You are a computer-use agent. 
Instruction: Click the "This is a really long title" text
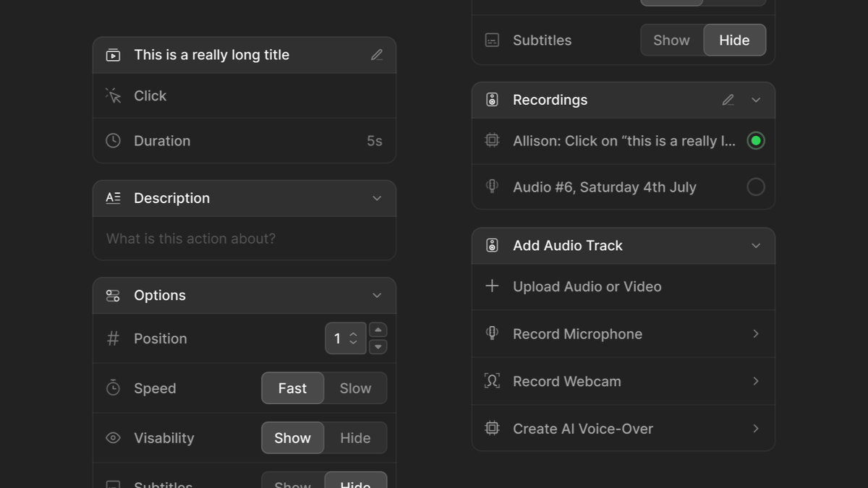(212, 55)
